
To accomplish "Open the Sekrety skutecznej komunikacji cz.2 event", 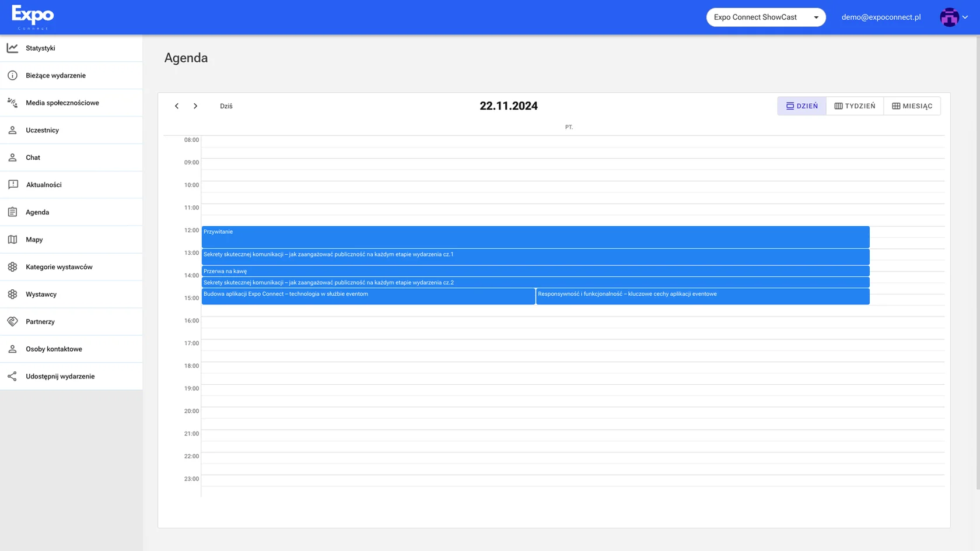I will [535, 282].
